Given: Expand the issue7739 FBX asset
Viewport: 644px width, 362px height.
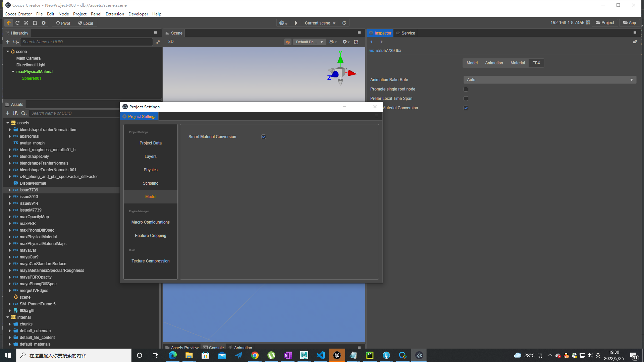Looking at the screenshot, I should pyautogui.click(x=10, y=190).
